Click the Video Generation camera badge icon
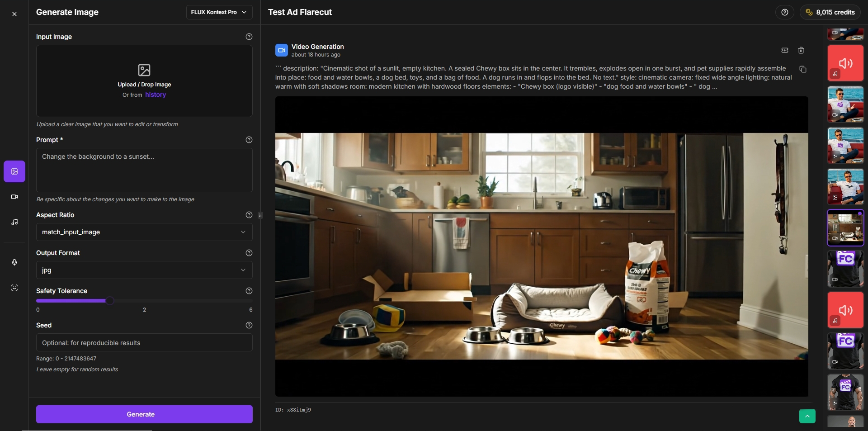Image resolution: width=868 pixels, height=431 pixels. [x=282, y=50]
